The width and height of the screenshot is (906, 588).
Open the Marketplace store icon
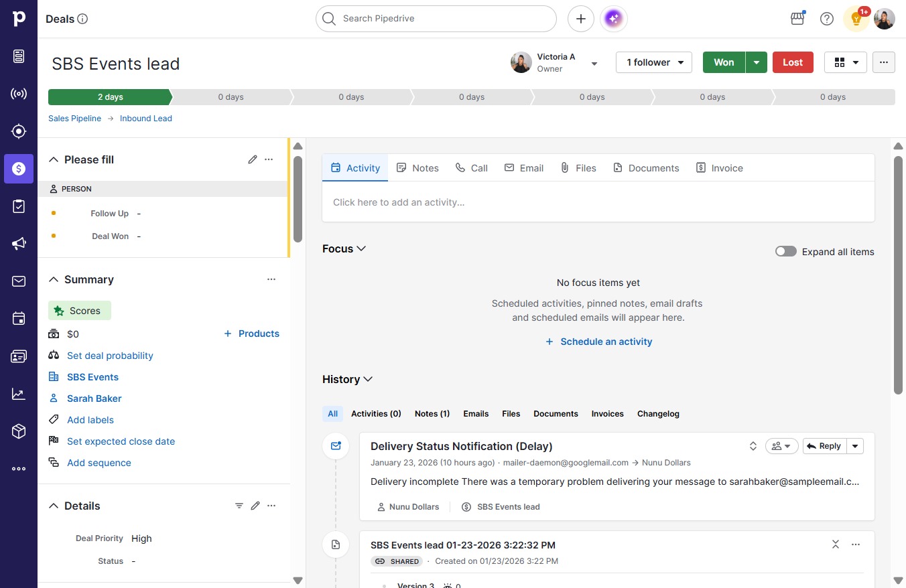[x=797, y=19]
